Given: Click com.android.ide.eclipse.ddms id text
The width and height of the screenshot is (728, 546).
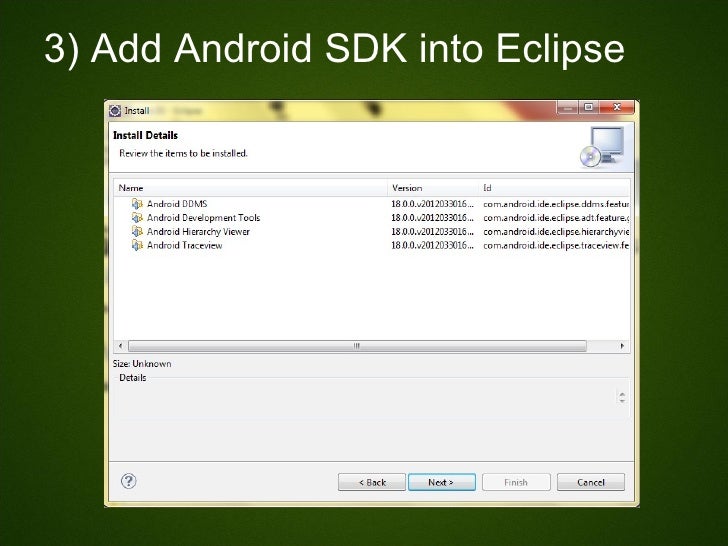Looking at the screenshot, I should pyautogui.click(x=556, y=203).
